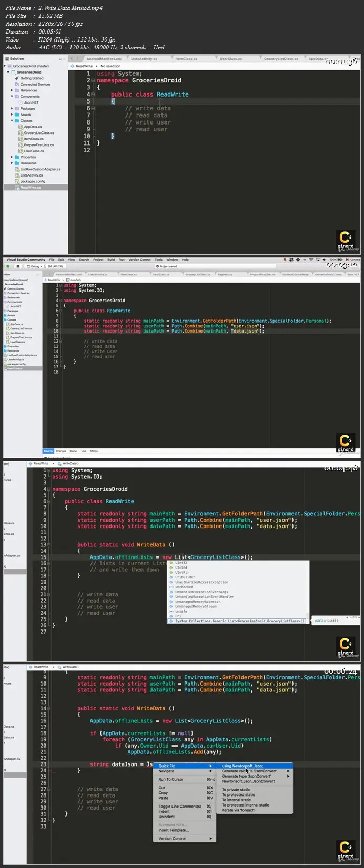The image size is (364, 868).
Task: Open the Tools menu in the Visual Studio menu bar
Action: coord(158,260)
